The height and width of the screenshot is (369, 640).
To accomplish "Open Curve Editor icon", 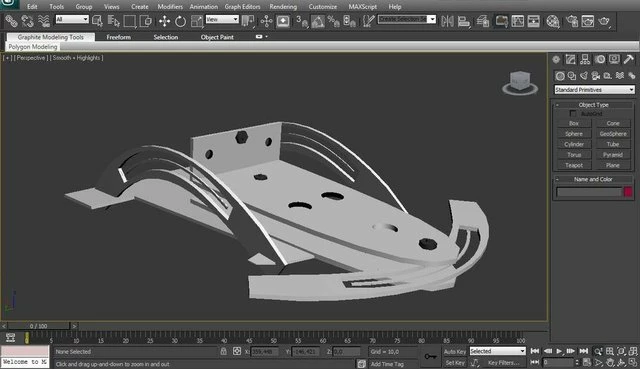I will [518, 20].
